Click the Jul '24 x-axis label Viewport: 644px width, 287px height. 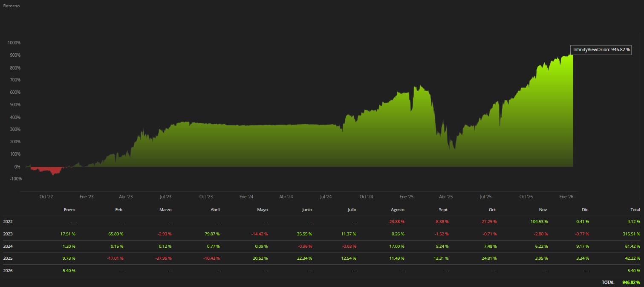[x=326, y=197]
